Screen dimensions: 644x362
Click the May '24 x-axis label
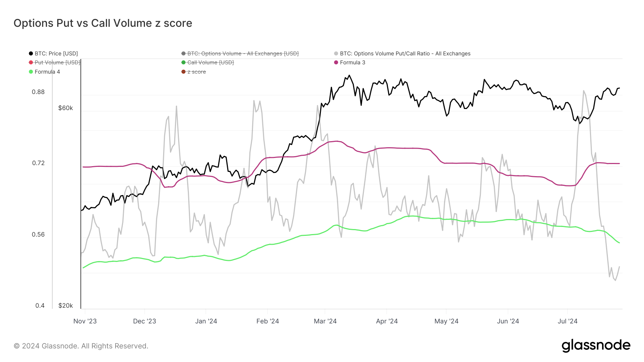(x=447, y=321)
